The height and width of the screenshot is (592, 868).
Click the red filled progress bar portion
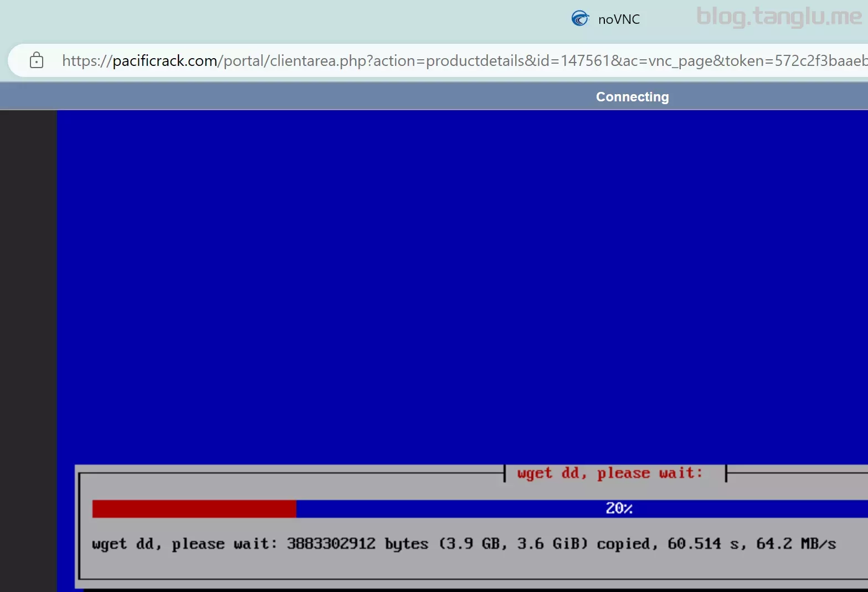tap(194, 508)
